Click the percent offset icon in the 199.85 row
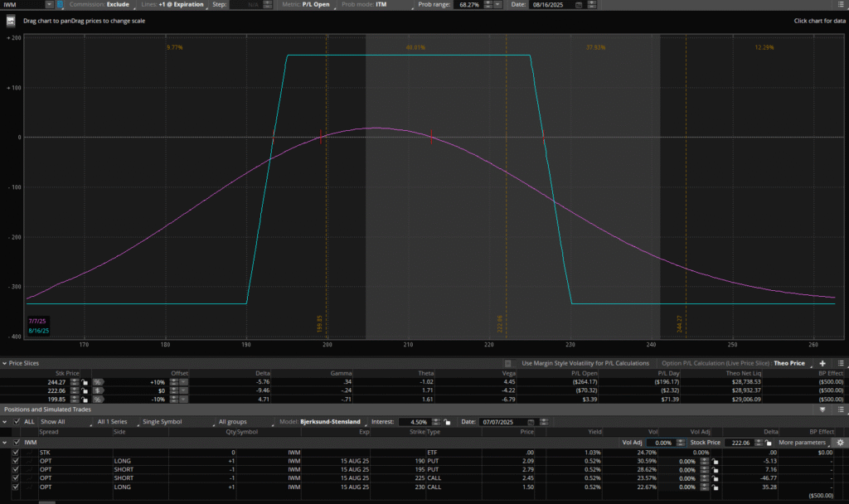The width and height of the screenshot is (849, 504). point(97,399)
